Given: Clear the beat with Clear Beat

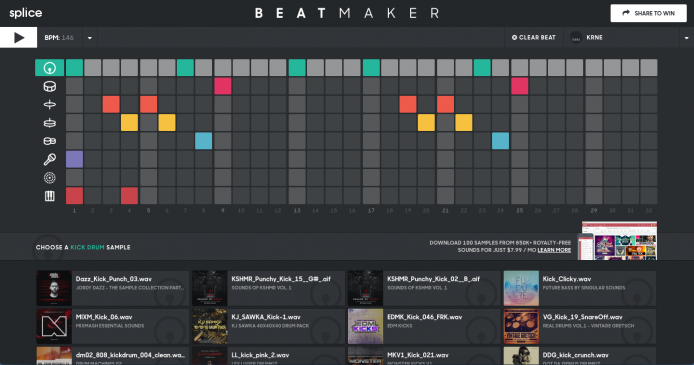Looking at the screenshot, I should coord(533,38).
